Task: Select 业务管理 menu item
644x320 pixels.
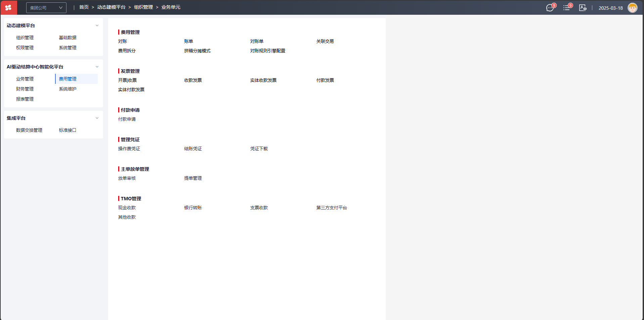Action: tap(25, 79)
